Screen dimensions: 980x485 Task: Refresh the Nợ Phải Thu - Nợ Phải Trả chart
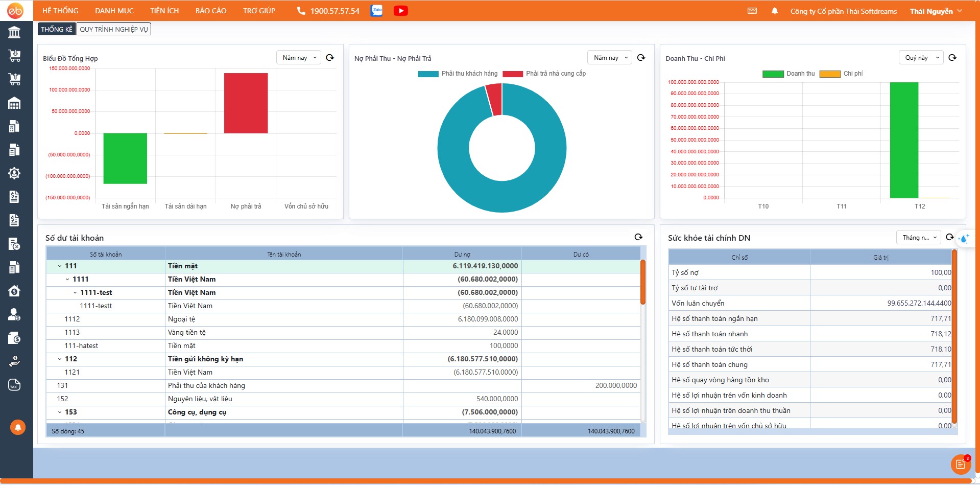point(641,58)
